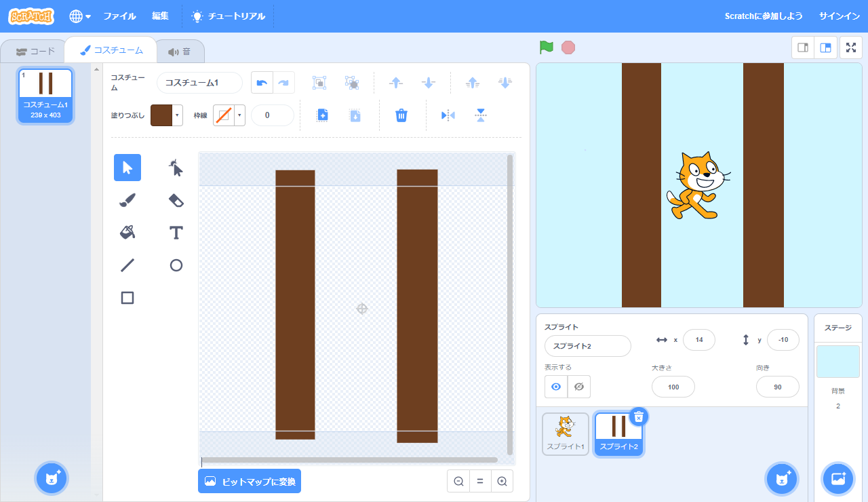Open the Choose a Backdrop button
The image size is (868, 502).
tap(838, 479)
